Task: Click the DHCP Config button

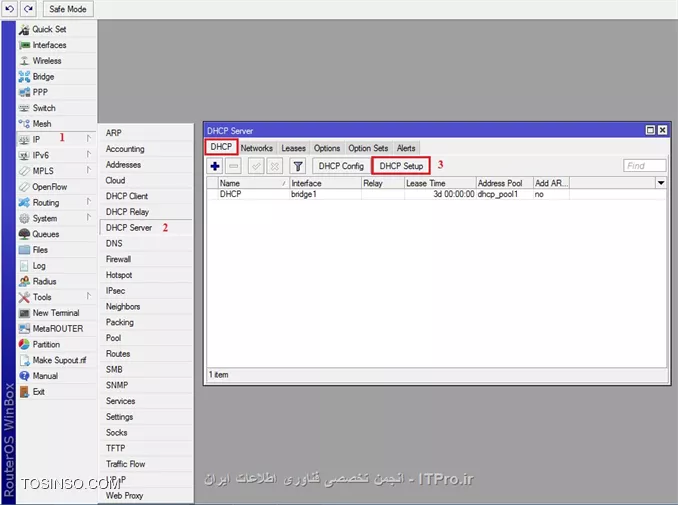Action: [341, 166]
